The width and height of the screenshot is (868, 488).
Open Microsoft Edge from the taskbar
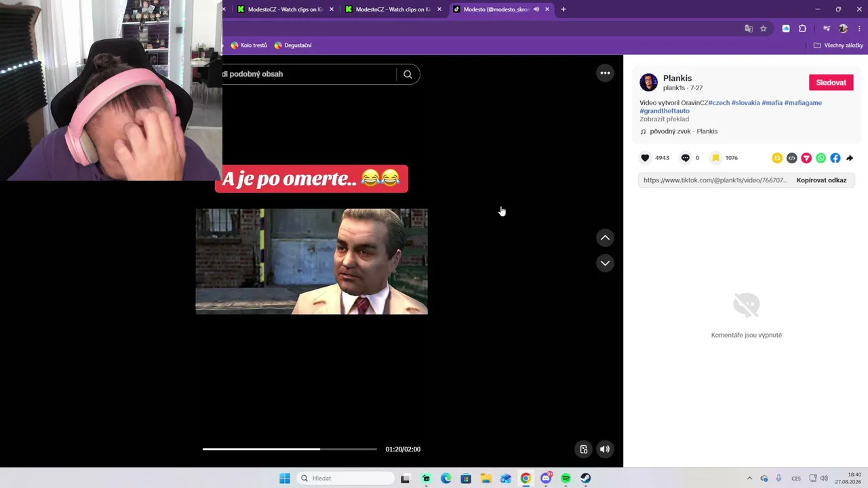(x=446, y=479)
